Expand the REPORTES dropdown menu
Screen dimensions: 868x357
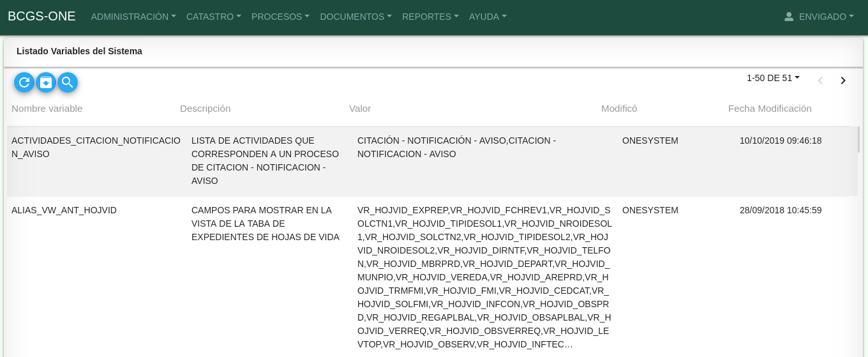tap(430, 17)
